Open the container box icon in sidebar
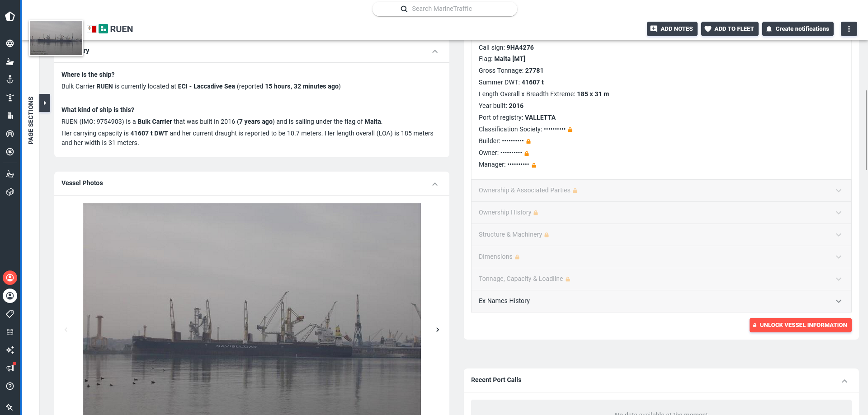 point(10,192)
